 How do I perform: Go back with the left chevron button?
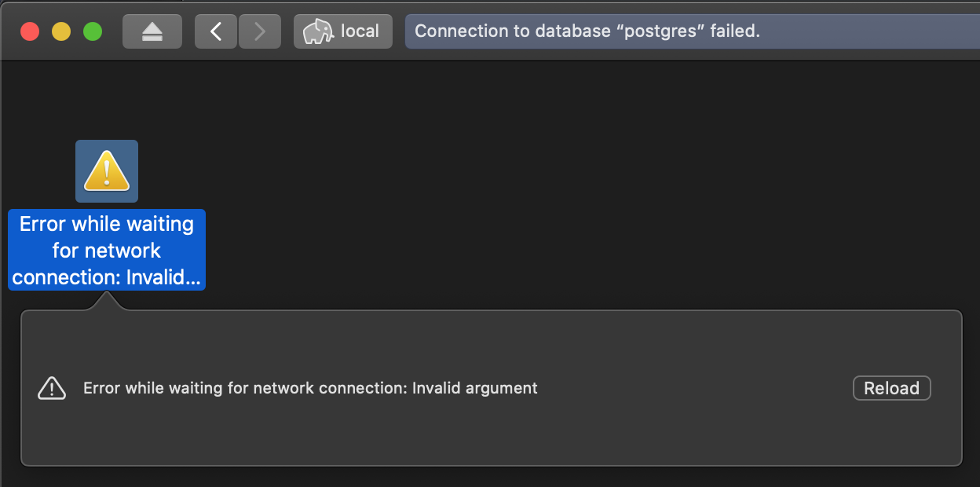click(216, 31)
